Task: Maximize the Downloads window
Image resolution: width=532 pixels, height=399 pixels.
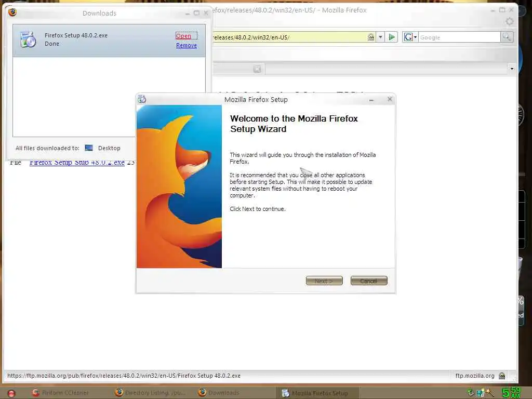Action: 196,13
